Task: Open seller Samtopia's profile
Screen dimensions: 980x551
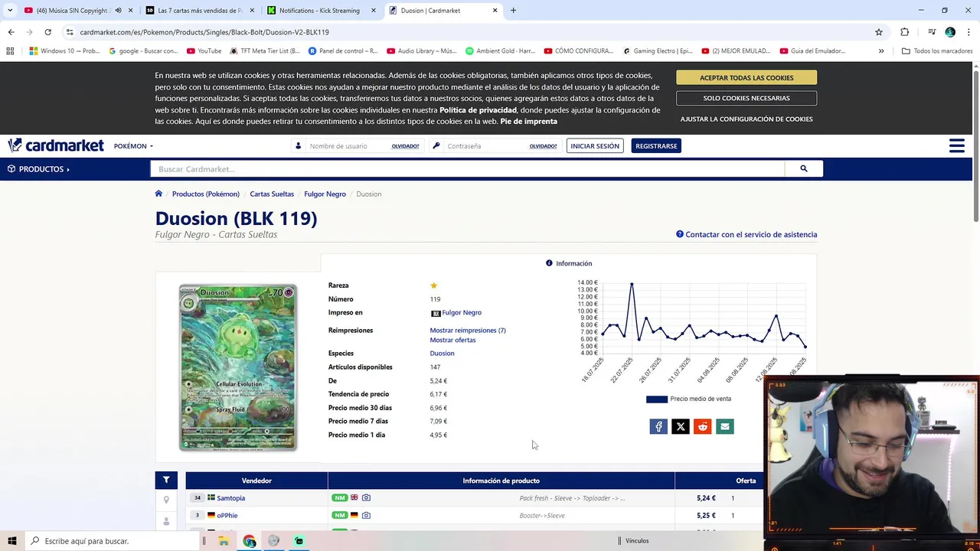Action: pyautogui.click(x=230, y=498)
